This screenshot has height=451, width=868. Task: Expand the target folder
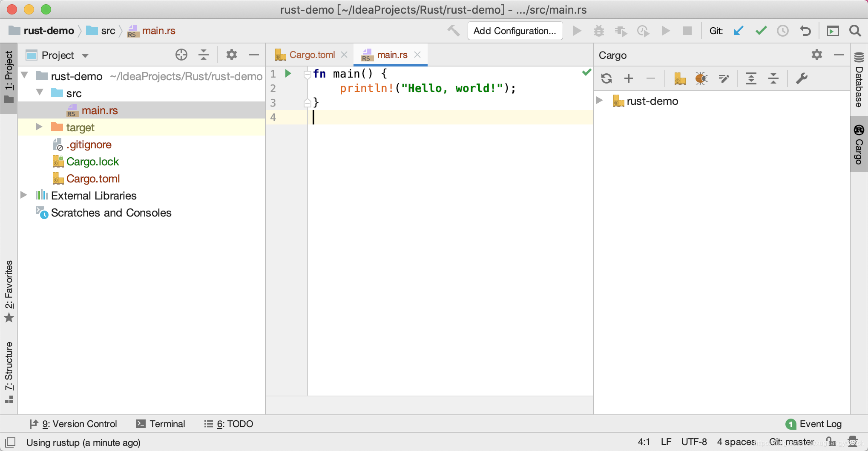(x=39, y=127)
